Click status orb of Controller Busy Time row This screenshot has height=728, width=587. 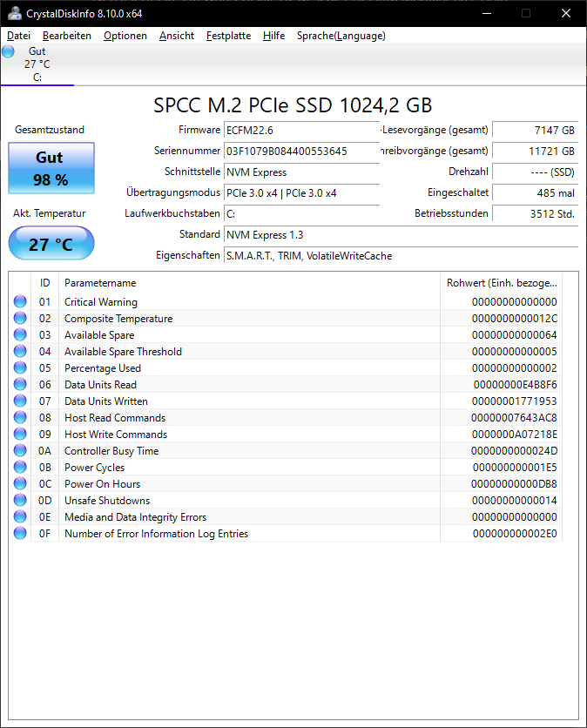point(20,450)
